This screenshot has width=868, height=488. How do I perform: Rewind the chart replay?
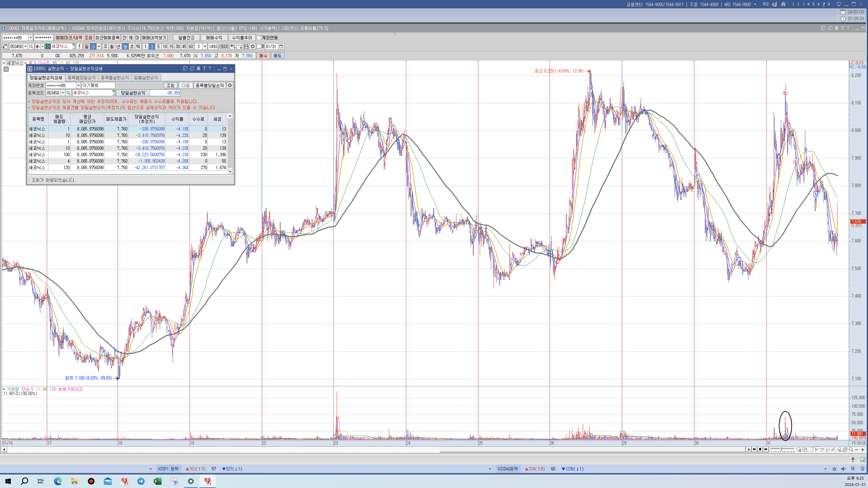click(754, 449)
